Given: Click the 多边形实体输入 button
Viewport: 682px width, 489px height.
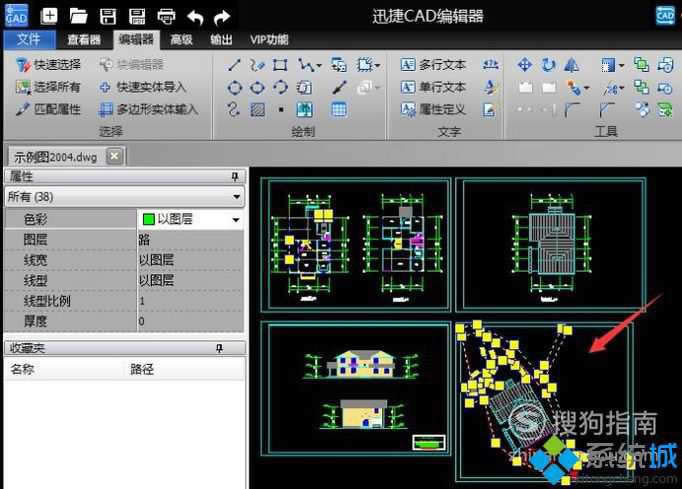Looking at the screenshot, I should (x=148, y=109).
